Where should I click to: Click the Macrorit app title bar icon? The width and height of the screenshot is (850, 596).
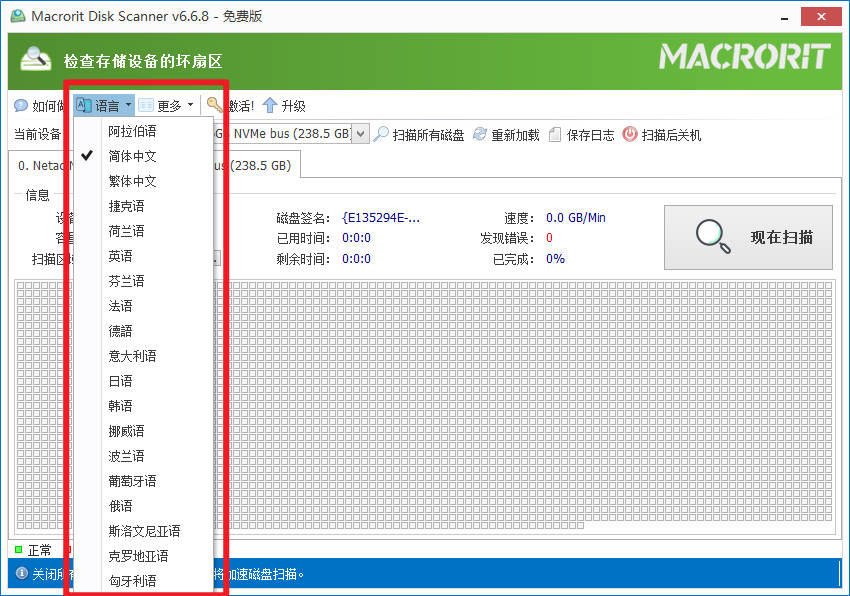click(x=18, y=16)
